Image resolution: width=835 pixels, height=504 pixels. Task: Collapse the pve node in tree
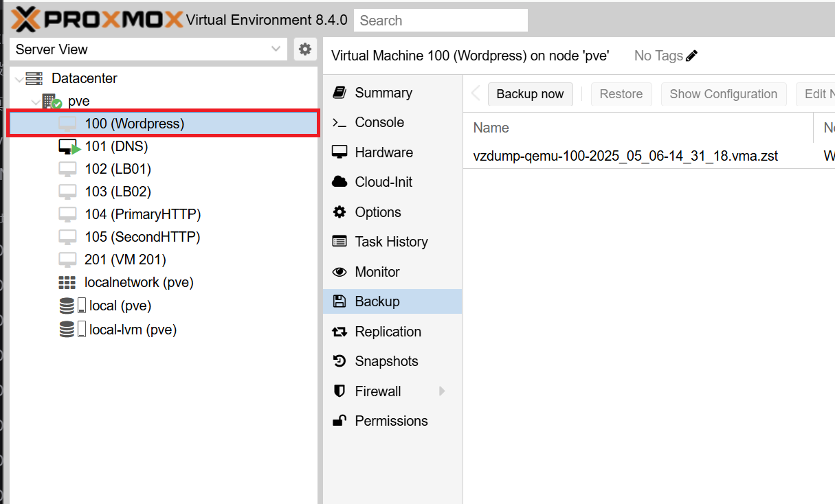pos(35,102)
